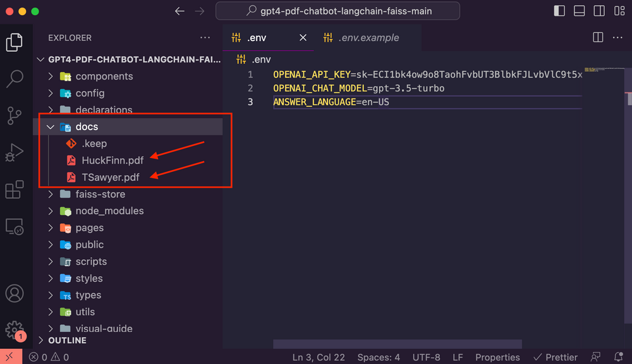632x364 pixels.
Task: Open the Search view in the activity bar
Action: [x=15, y=79]
